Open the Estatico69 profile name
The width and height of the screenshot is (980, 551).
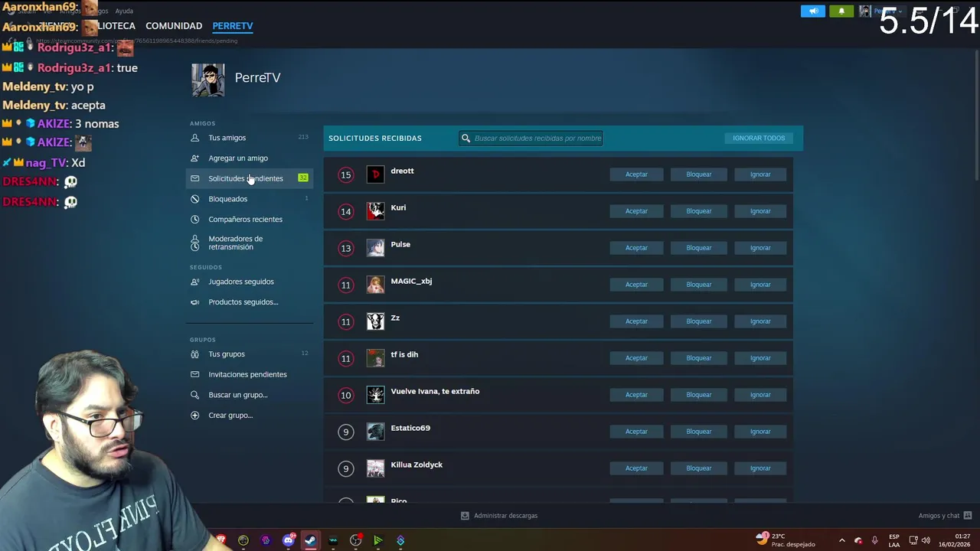click(410, 428)
